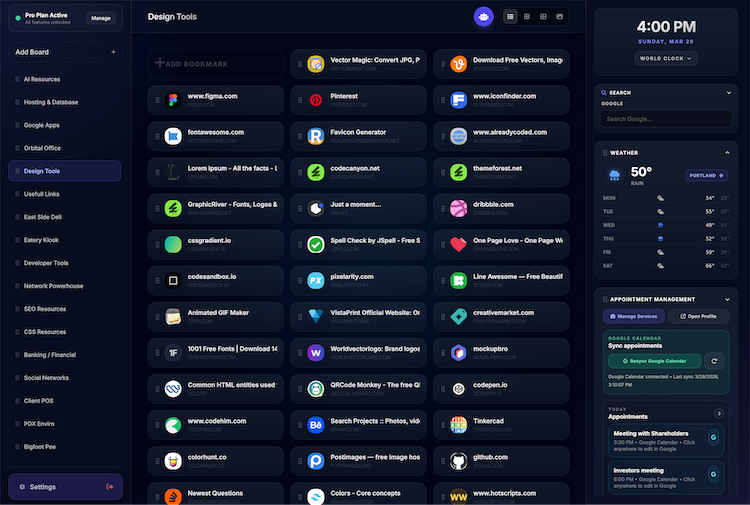The height and width of the screenshot is (505, 750).
Task: Select the fourth card layout icon
Action: tap(559, 17)
